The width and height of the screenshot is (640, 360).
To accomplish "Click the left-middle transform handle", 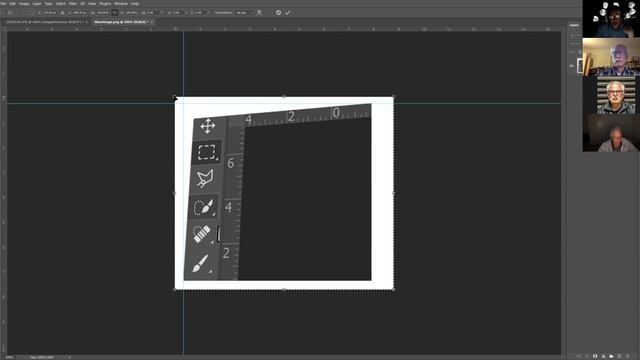I will coord(175,193).
